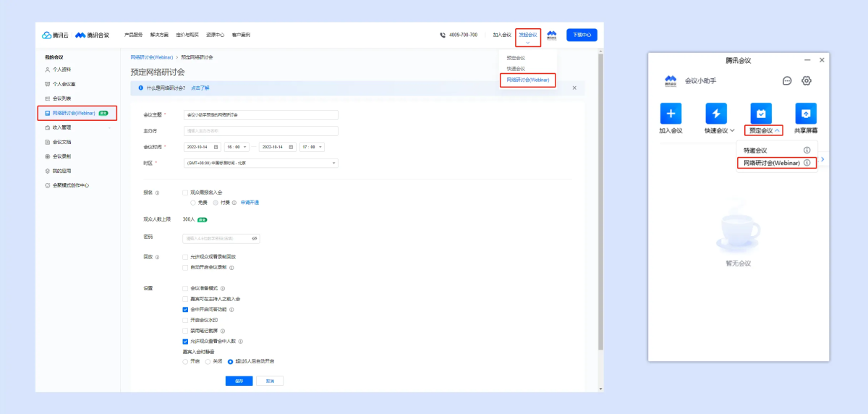Click the 下载中心 button
This screenshot has height=414, width=868.
582,35
